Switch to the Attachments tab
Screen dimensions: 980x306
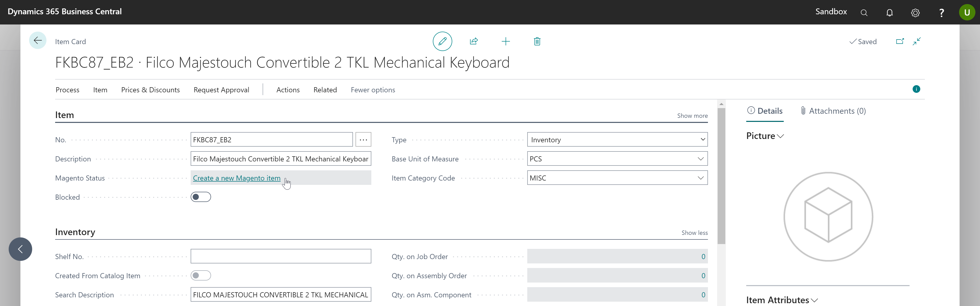833,111
